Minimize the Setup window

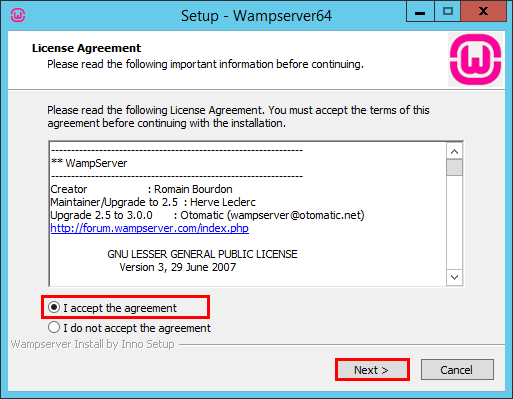[x=420, y=12]
